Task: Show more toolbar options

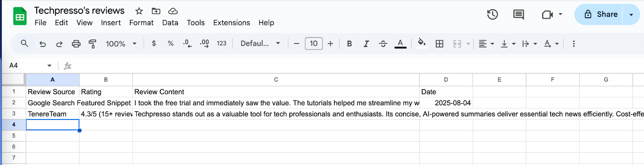Action: pyautogui.click(x=574, y=44)
